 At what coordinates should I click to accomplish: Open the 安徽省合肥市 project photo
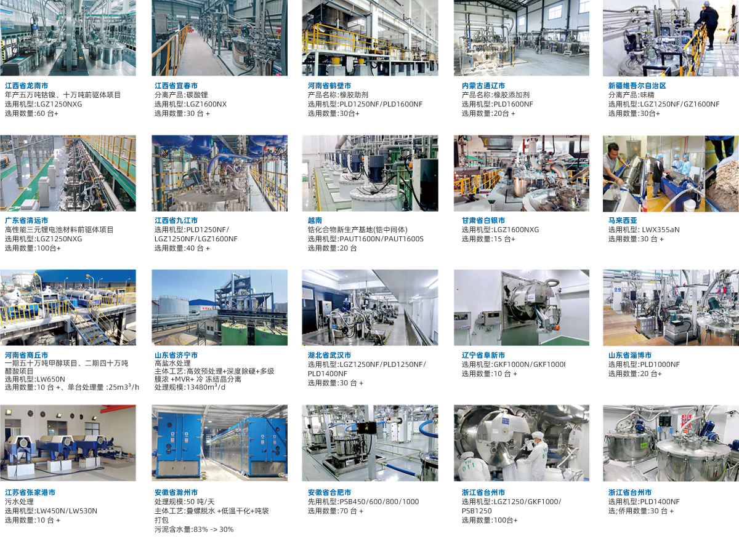[370, 443]
